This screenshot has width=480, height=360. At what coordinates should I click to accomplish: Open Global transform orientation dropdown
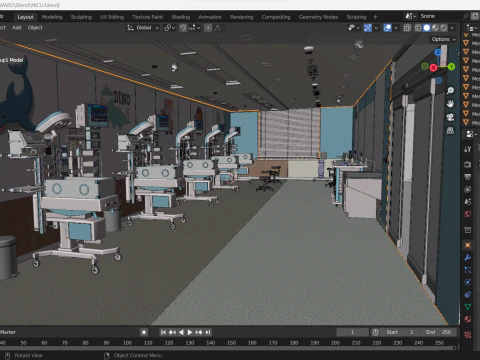tap(143, 28)
